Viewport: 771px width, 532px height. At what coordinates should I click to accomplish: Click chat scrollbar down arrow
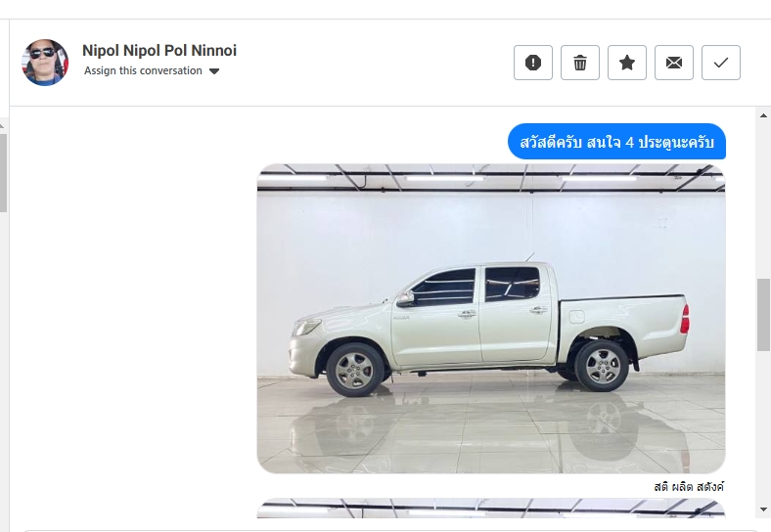763,510
